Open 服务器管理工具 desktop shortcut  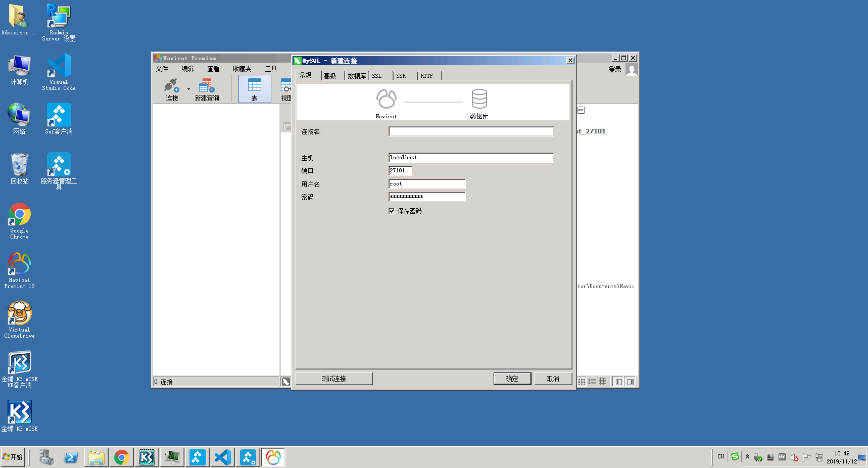59,171
